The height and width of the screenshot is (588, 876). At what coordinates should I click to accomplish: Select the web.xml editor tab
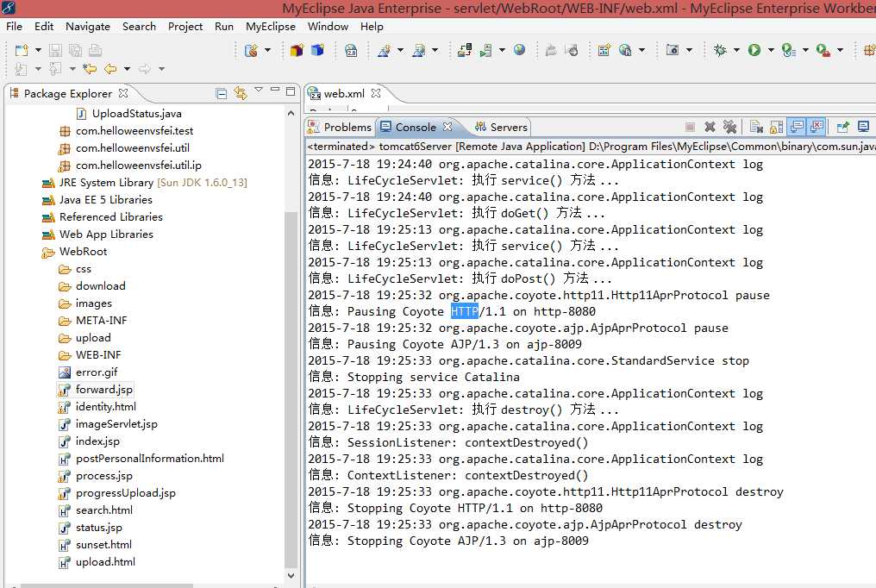(x=344, y=94)
